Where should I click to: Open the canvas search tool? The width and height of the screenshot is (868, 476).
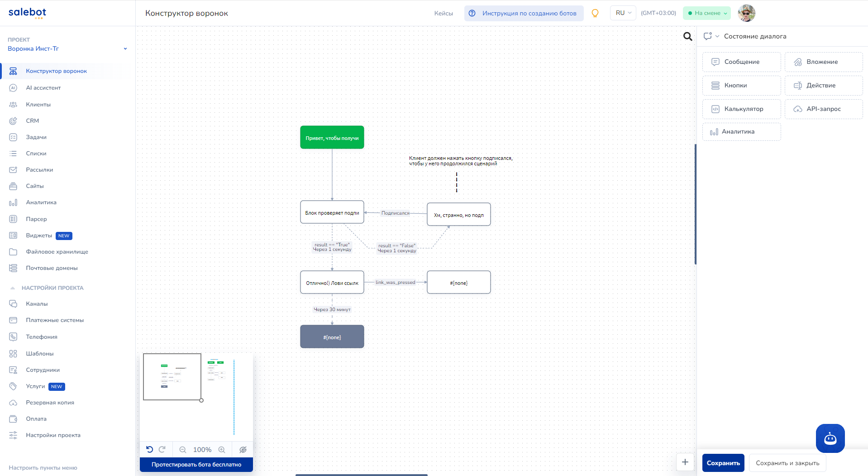pos(687,36)
